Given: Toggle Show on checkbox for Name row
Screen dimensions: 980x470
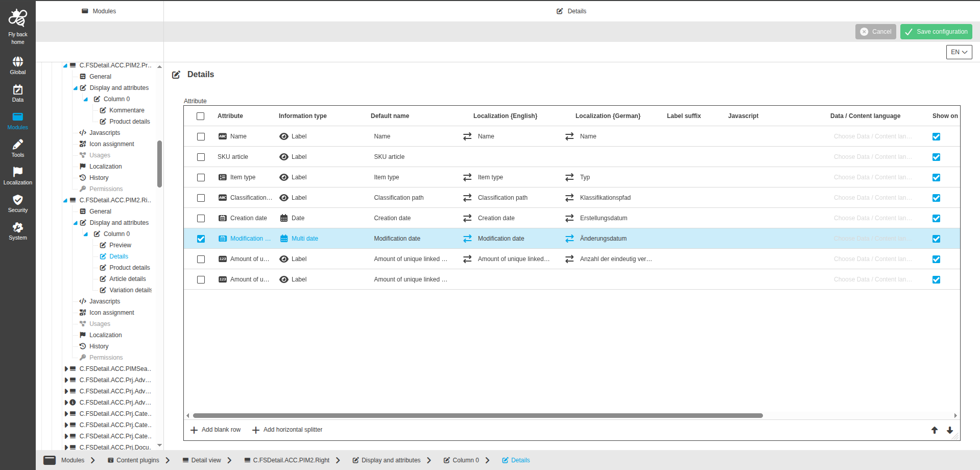Looking at the screenshot, I should coord(936,136).
